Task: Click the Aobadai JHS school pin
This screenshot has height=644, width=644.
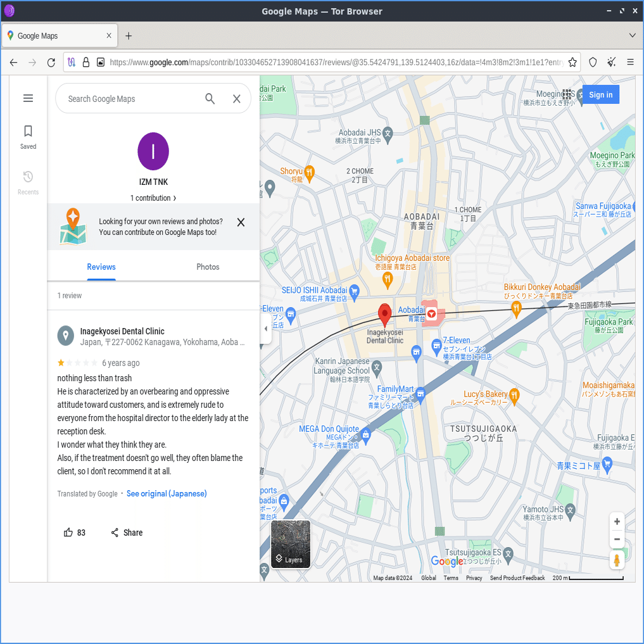Action: tap(388, 134)
